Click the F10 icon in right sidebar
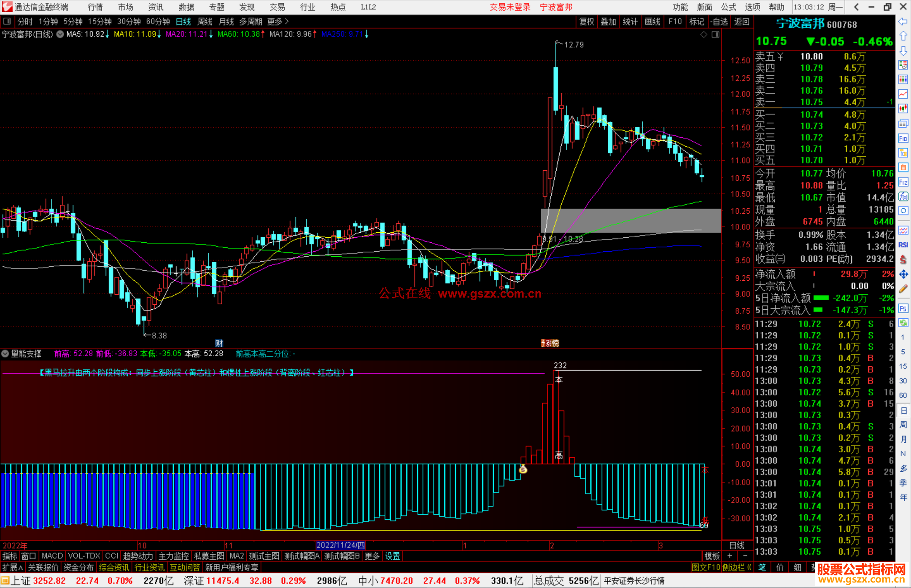This screenshot has height=588, width=911. (x=903, y=138)
